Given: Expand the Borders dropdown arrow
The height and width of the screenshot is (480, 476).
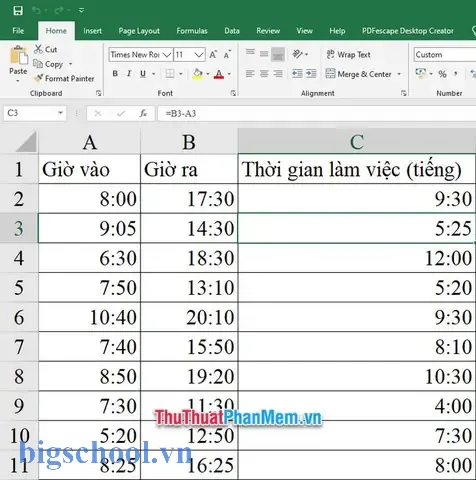Looking at the screenshot, I should coord(181,74).
